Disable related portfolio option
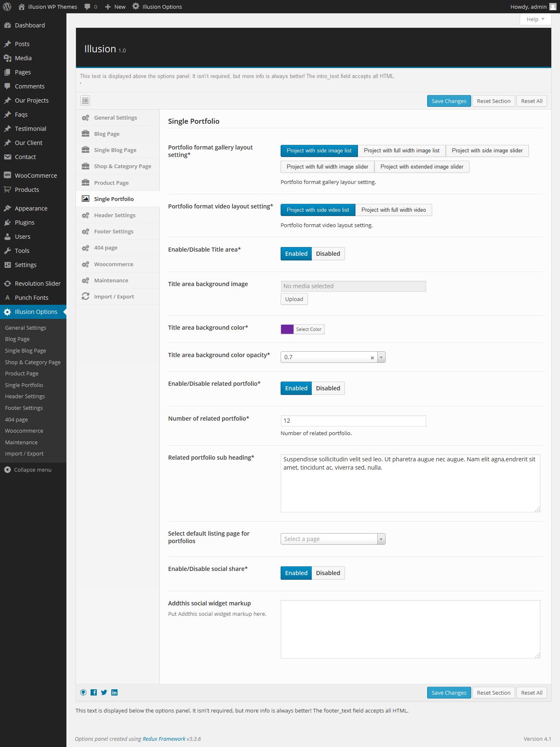 pos(328,388)
